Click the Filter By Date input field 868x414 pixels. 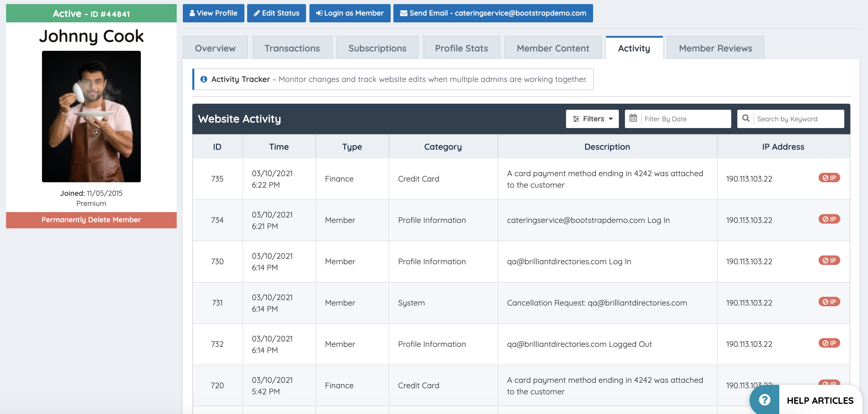pyautogui.click(x=685, y=119)
